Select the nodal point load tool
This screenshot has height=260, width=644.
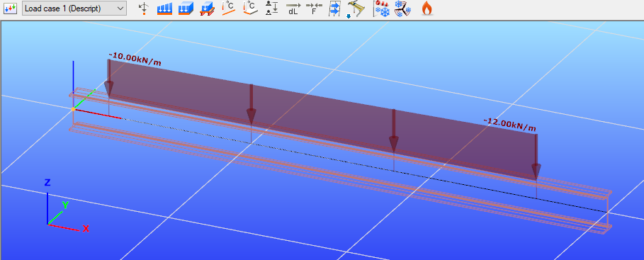pos(143,9)
